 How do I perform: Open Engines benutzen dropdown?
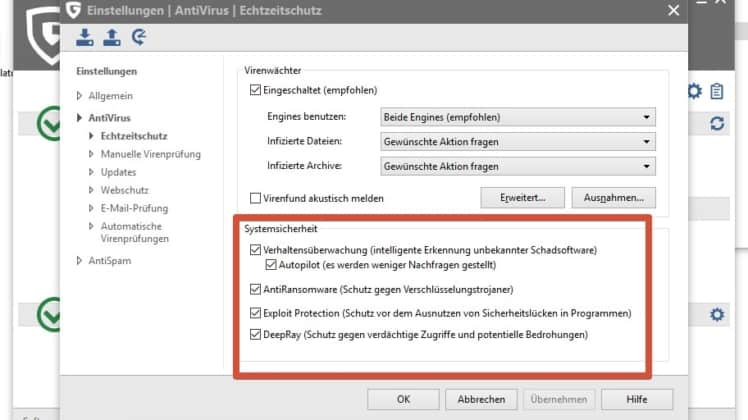click(x=518, y=117)
